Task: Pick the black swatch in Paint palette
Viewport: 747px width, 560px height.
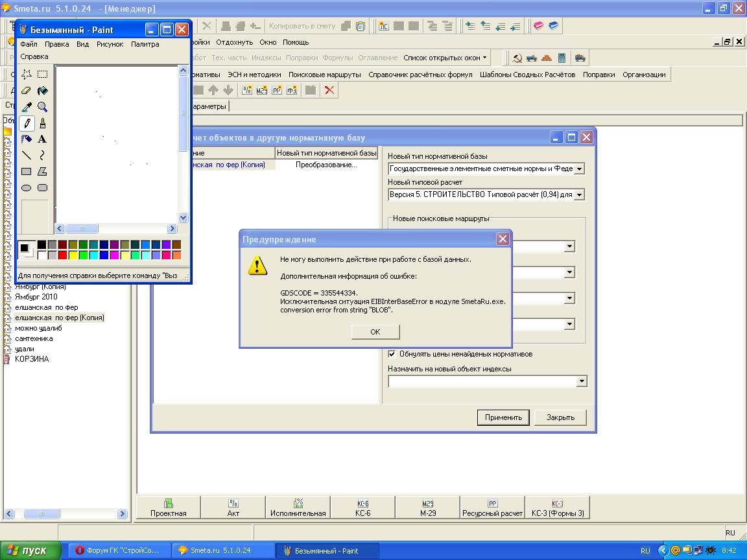Action: (42, 245)
